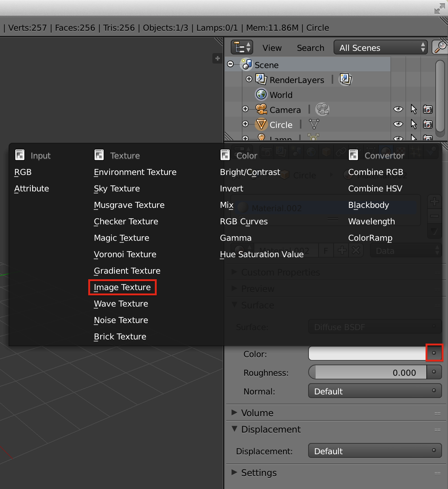Choose Gamma node
The height and width of the screenshot is (489, 448).
(236, 238)
